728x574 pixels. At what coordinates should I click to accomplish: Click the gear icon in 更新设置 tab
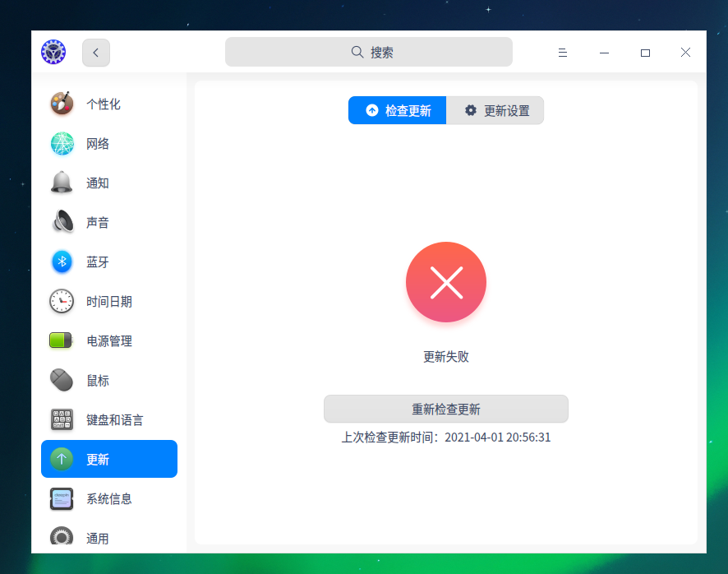471,110
